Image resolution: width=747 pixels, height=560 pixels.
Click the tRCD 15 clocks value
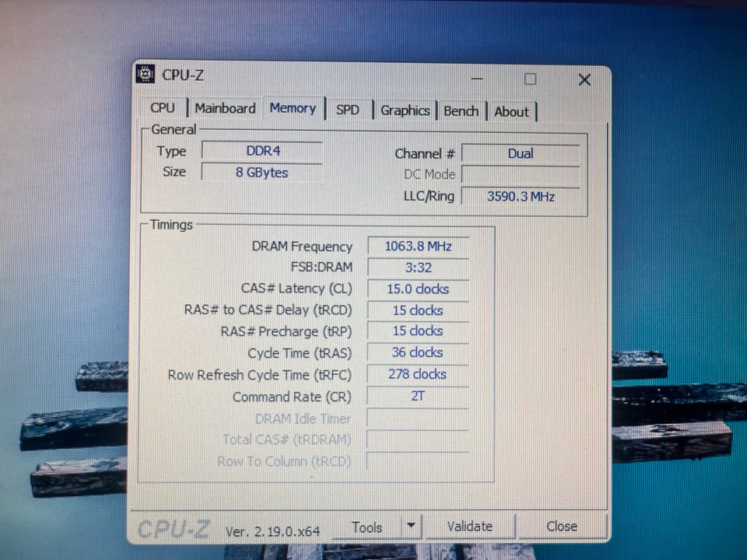(x=418, y=310)
